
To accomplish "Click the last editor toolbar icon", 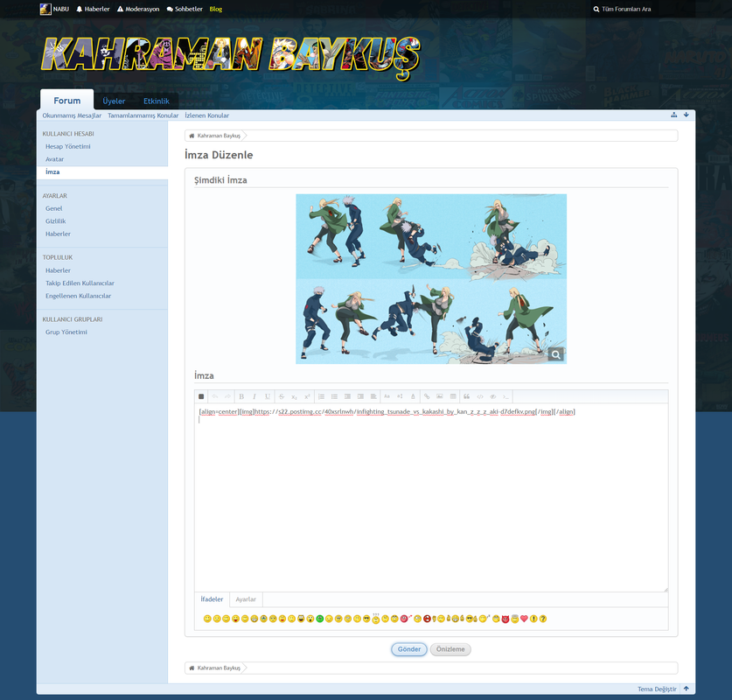I will pos(505,396).
